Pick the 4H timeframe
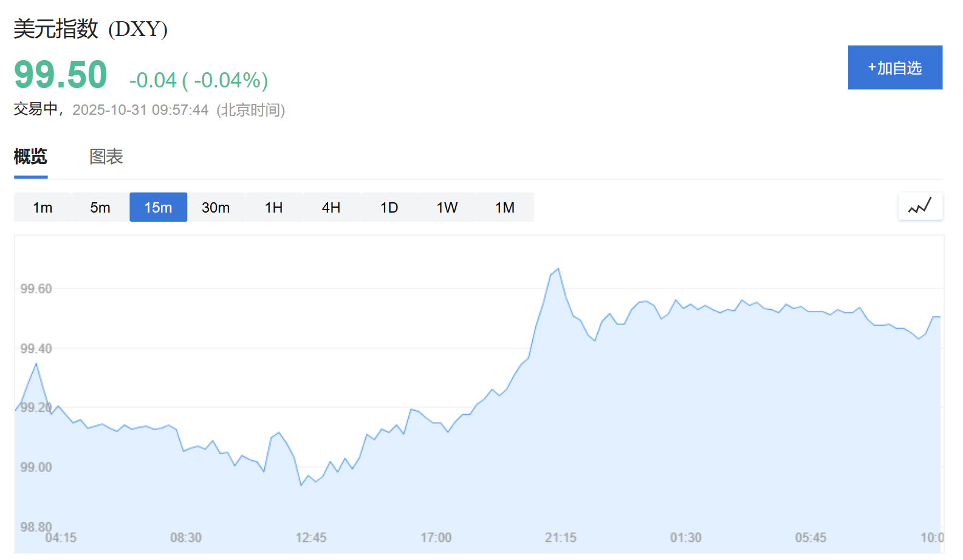 331,208
